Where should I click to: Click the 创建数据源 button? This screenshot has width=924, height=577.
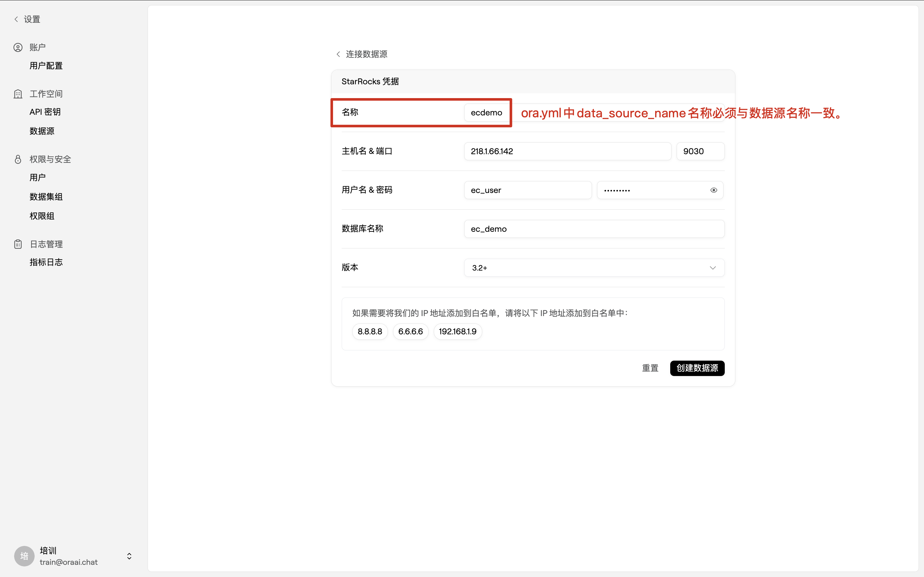click(697, 368)
